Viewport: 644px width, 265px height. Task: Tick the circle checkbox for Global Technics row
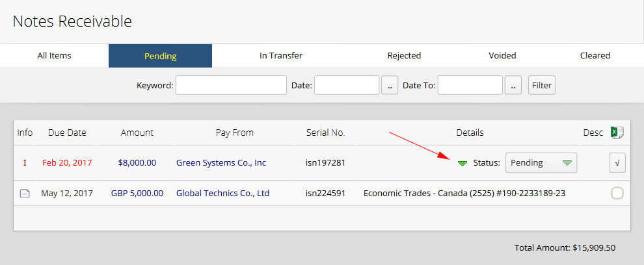(617, 193)
